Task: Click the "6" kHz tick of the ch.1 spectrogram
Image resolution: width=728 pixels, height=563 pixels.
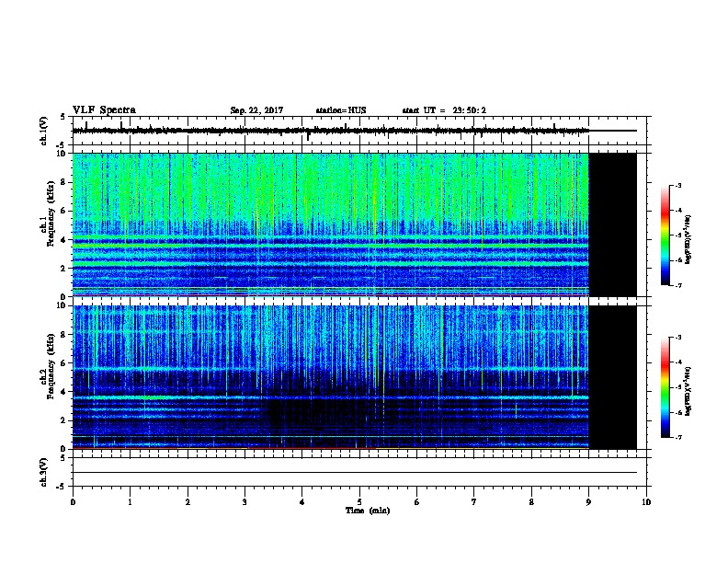Action: 64,211
